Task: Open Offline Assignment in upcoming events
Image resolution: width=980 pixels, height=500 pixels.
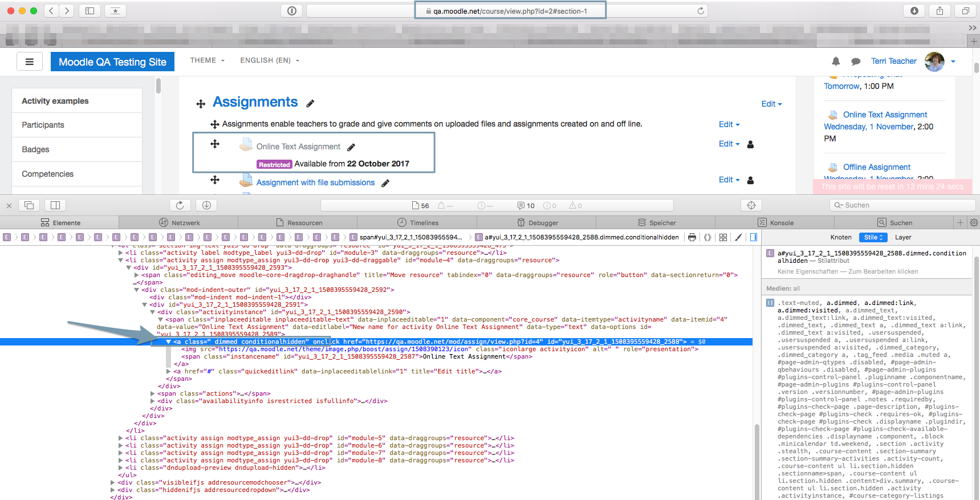Action: tap(877, 167)
